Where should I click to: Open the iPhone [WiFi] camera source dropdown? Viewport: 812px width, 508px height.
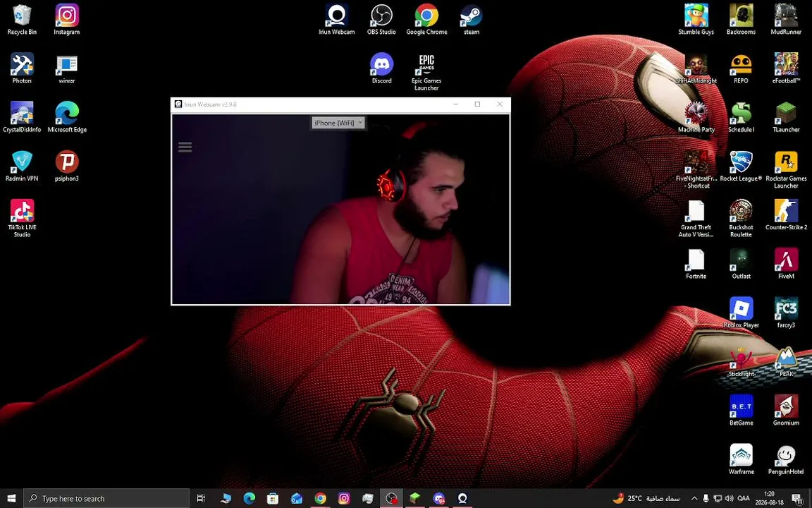338,123
